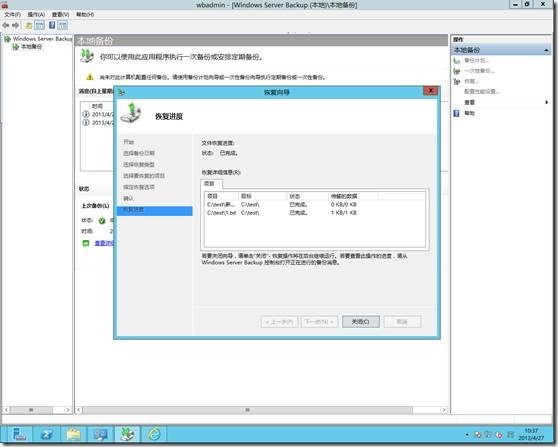Expand the 查看 submenu arrow in actions pane

point(547,102)
